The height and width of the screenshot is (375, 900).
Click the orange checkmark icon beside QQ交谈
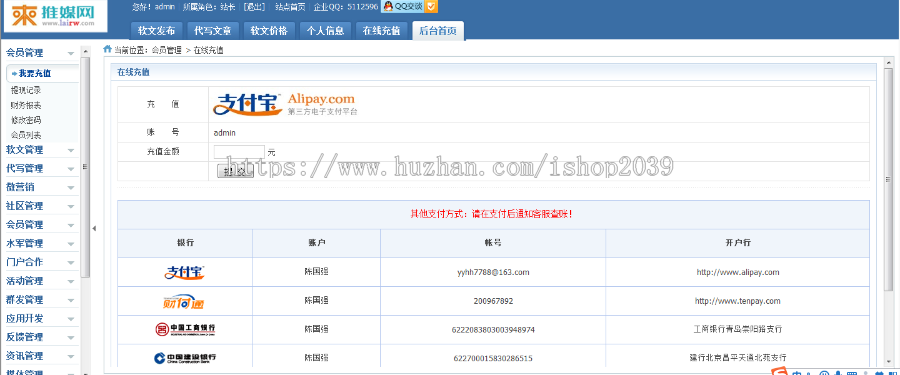pos(432,7)
